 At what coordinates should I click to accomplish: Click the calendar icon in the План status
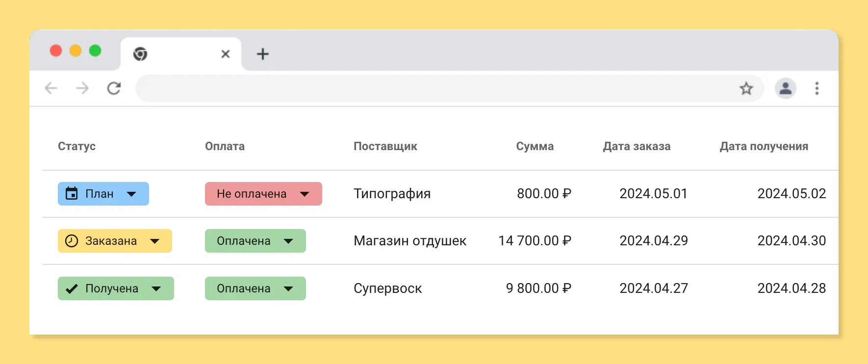pyautogui.click(x=72, y=193)
